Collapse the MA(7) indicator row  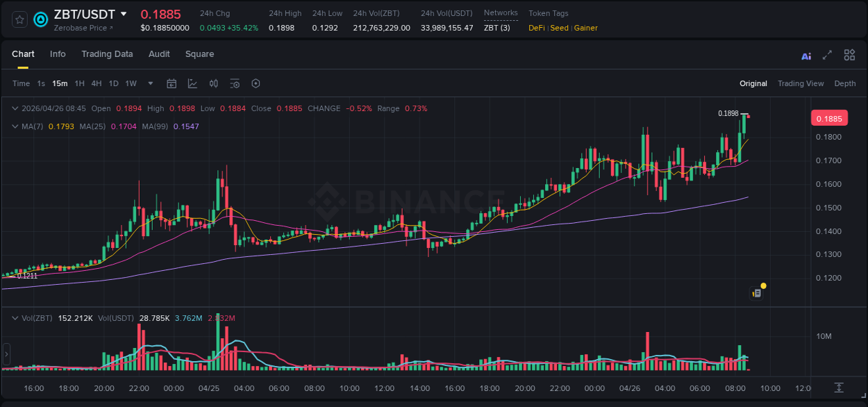coord(15,126)
